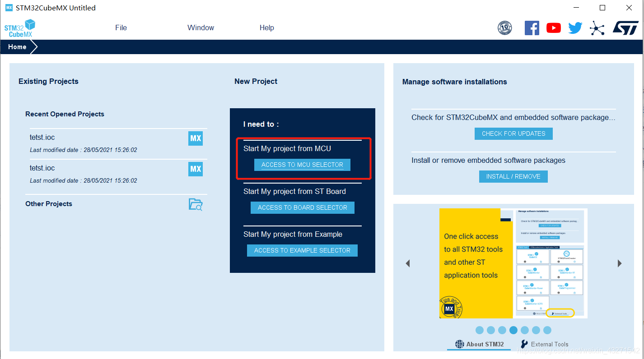Click the Recent Opened Projects heading
The image size is (644, 359).
click(65, 114)
